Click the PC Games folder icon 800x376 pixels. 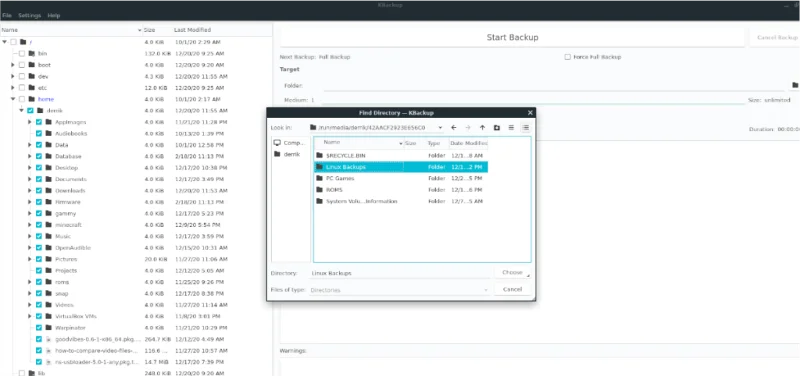pyautogui.click(x=320, y=178)
